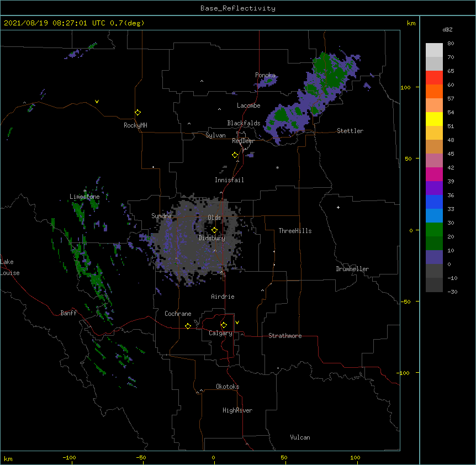Screen dimensions: 476x465
Task: Click the yellow diamond marker above Calgary label
Action: [224, 325]
